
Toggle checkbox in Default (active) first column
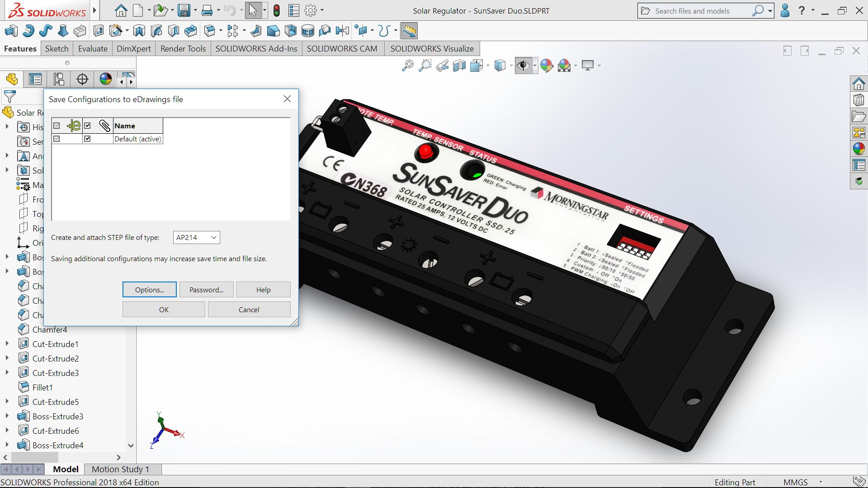(57, 139)
